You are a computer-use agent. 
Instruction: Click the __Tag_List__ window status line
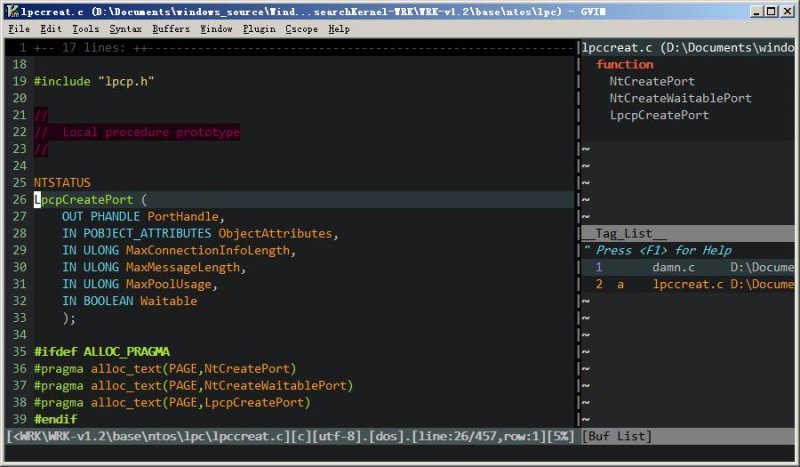(688, 233)
